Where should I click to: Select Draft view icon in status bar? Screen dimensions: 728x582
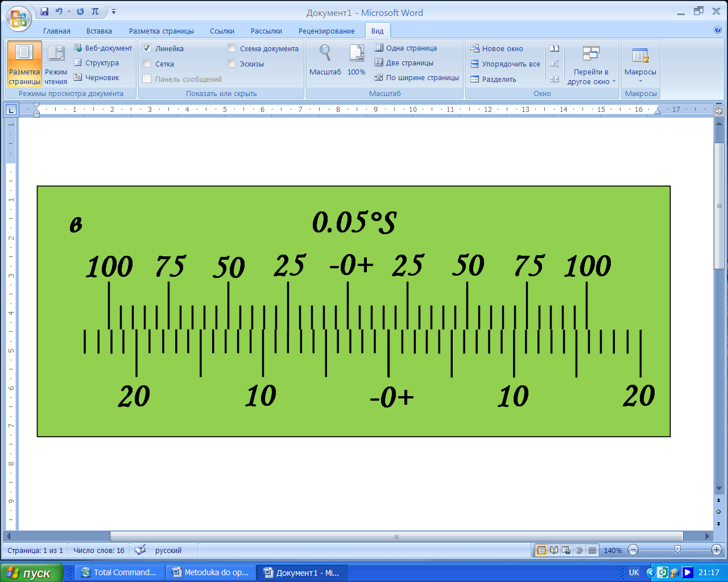pos(592,550)
